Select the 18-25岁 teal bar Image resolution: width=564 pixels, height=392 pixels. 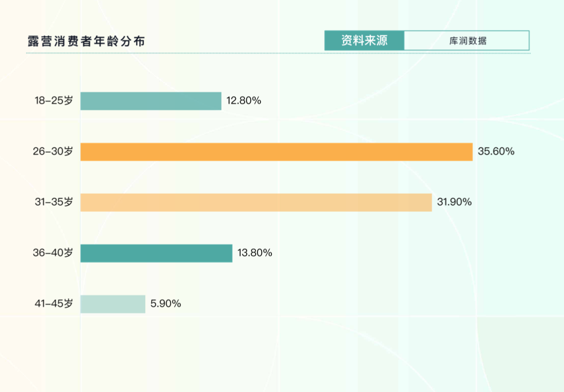click(x=151, y=101)
